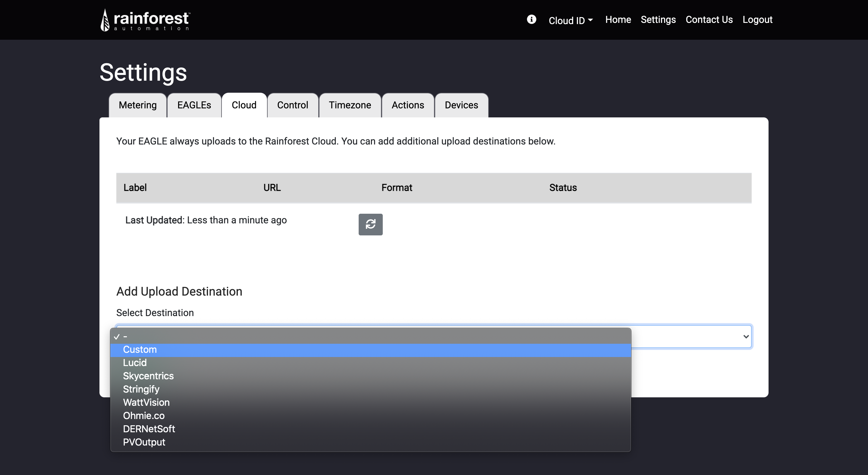Pick DERNetSoft from the dropdown
This screenshot has width=868, height=475.
(x=149, y=429)
